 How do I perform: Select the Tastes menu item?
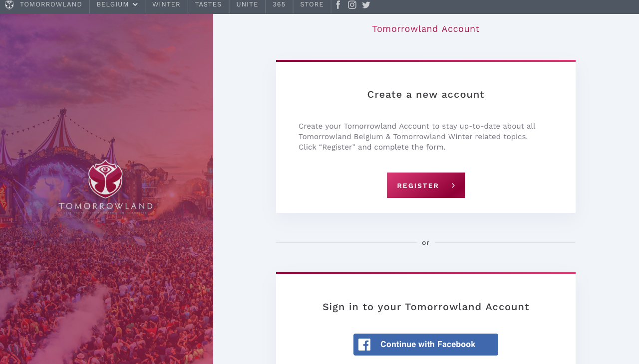(x=208, y=4)
